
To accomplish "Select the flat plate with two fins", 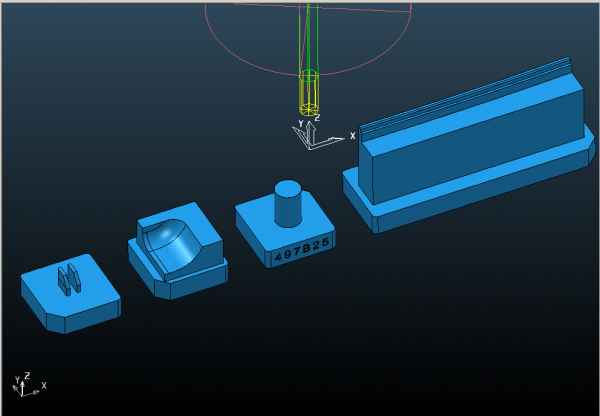I will tap(71, 293).
